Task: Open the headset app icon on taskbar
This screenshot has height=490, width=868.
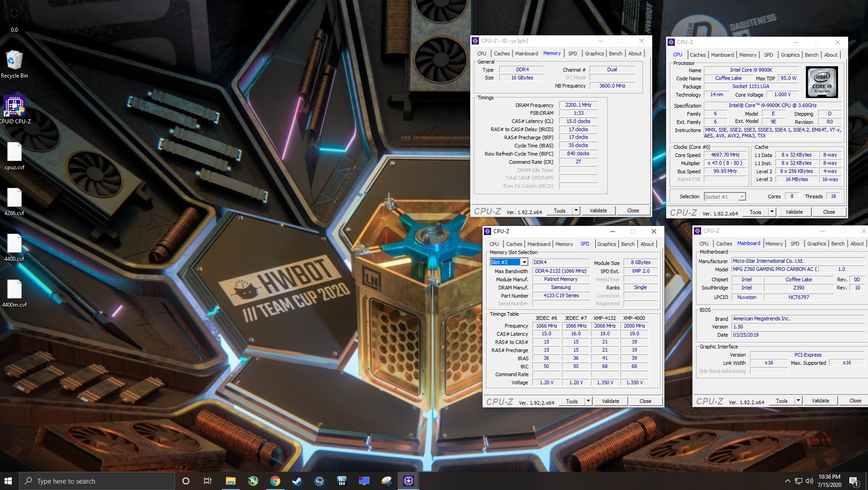Action: coord(319,481)
